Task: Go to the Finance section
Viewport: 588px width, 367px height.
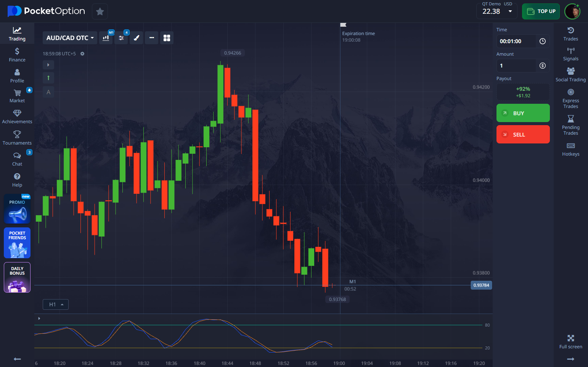Action: point(17,55)
